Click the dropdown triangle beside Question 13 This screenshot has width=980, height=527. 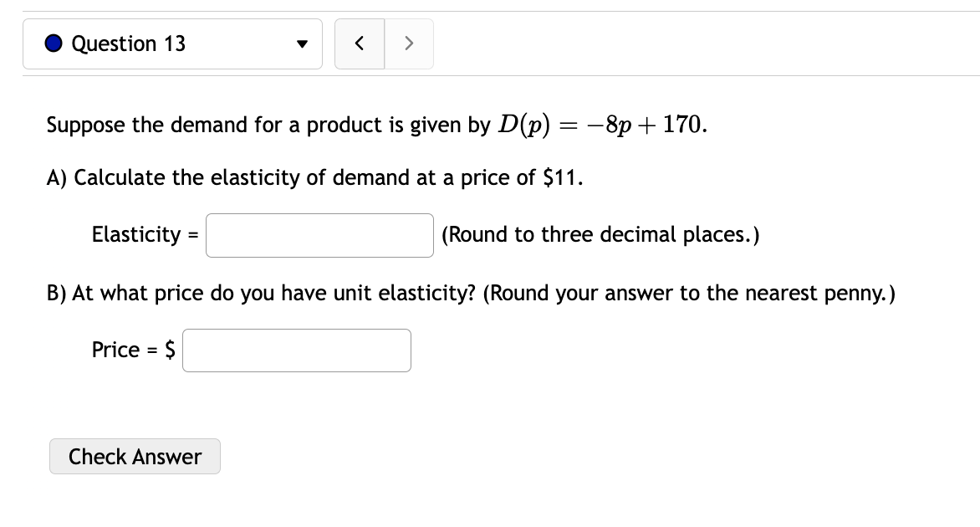pyautogui.click(x=302, y=43)
